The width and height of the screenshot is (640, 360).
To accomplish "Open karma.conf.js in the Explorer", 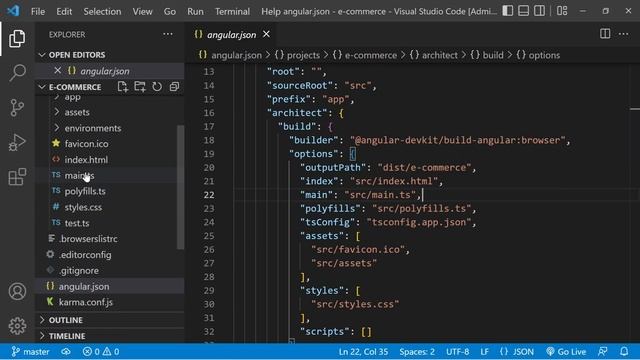I will 110,302.
